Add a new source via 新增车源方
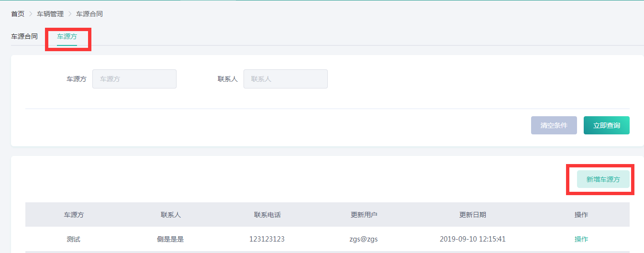Screen dimensions: 644x253 [x=603, y=179]
